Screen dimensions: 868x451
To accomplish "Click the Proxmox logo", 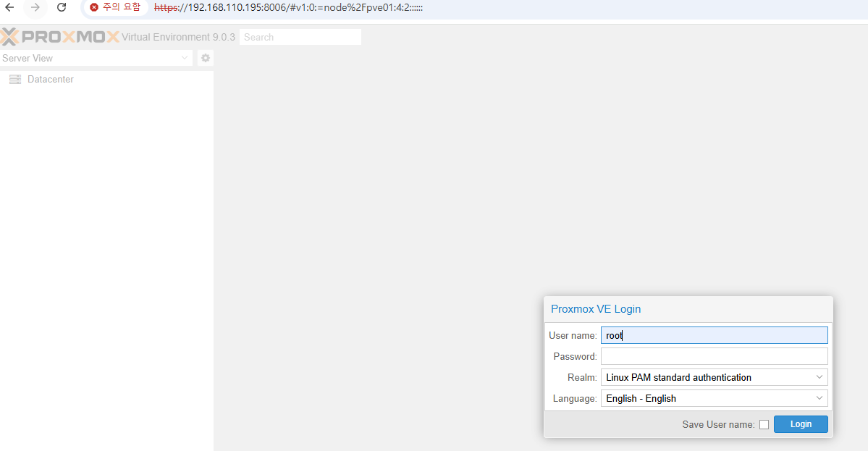I will pos(60,37).
